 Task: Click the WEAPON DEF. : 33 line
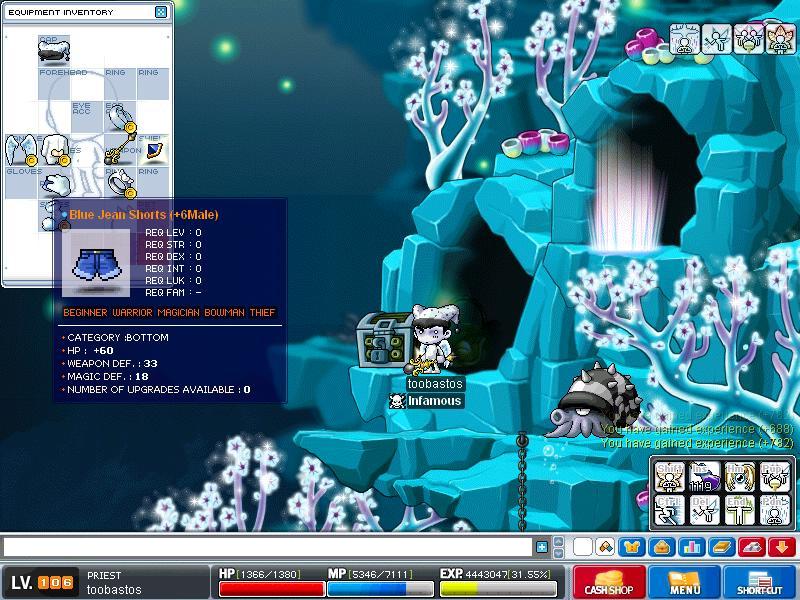click(x=110, y=363)
